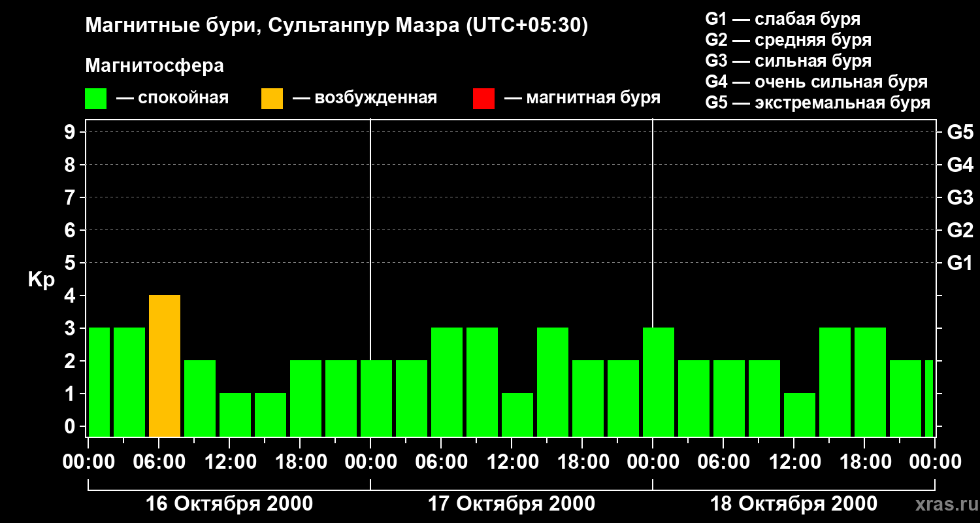Image resolution: width=980 pixels, height=523 pixels.
Task: Click the '7' label on Kp axis
Action: point(71,197)
